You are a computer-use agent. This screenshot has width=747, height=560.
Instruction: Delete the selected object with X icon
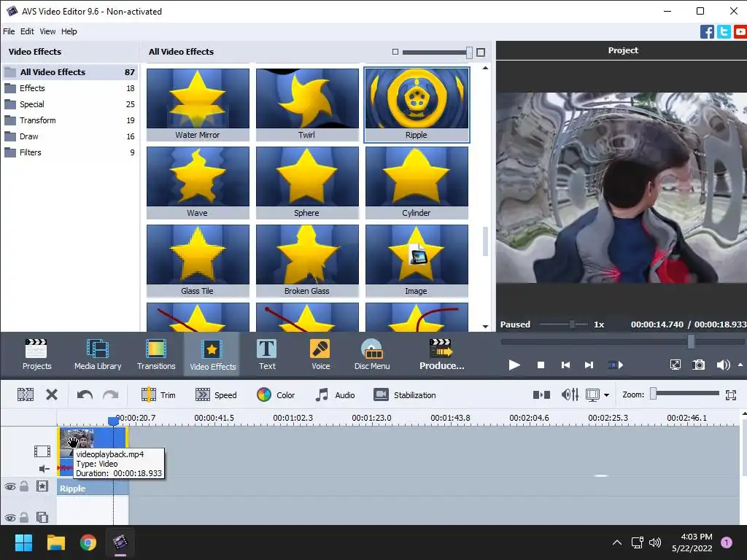pos(52,394)
